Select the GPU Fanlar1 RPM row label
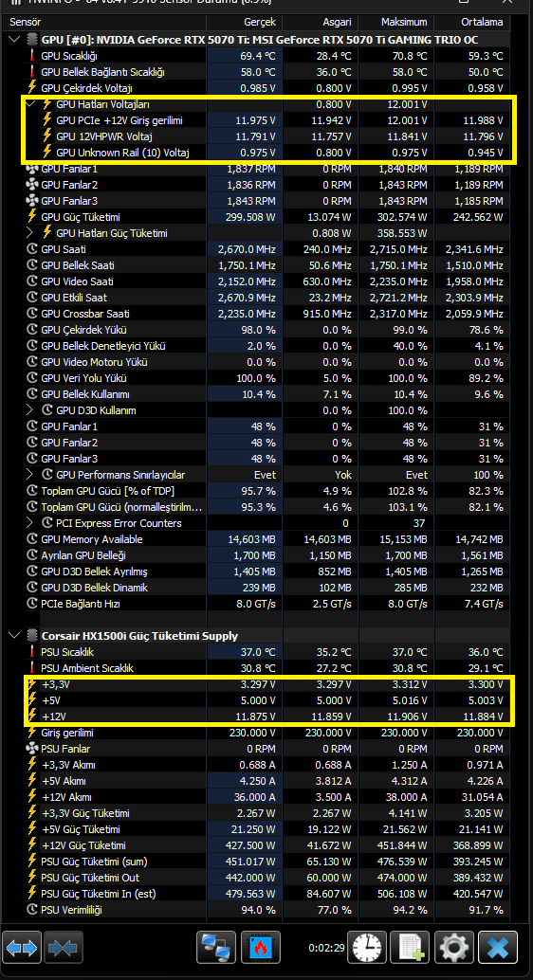The width and height of the screenshot is (533, 980). (x=69, y=169)
